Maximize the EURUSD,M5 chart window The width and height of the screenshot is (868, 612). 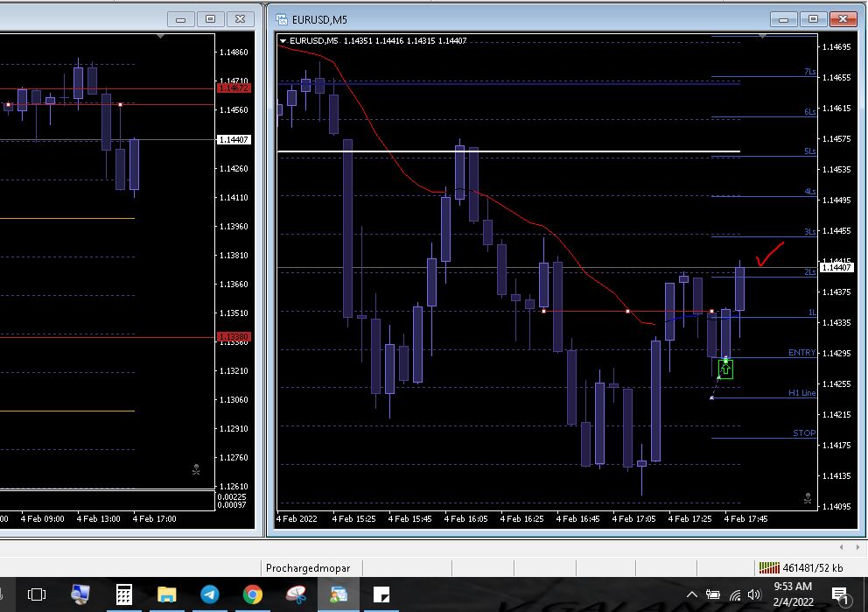point(813,19)
